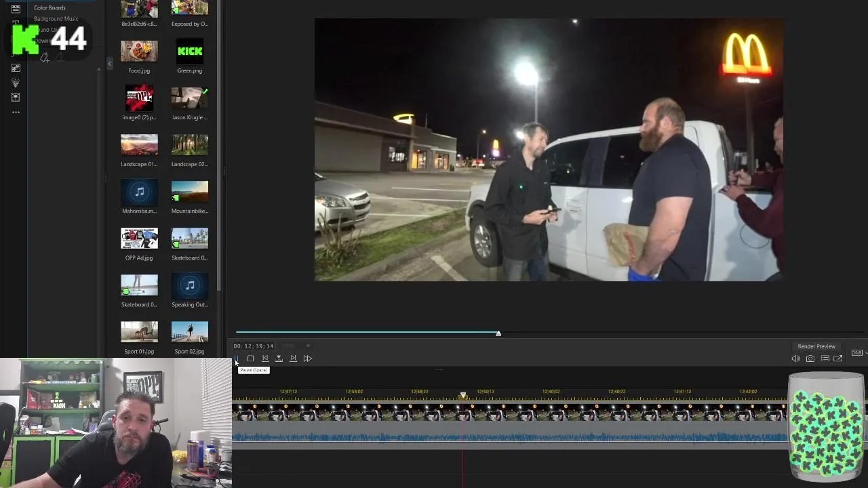Image resolution: width=868 pixels, height=488 pixels.
Task: Collapse the library explorer panel arrow
Action: pos(110,64)
